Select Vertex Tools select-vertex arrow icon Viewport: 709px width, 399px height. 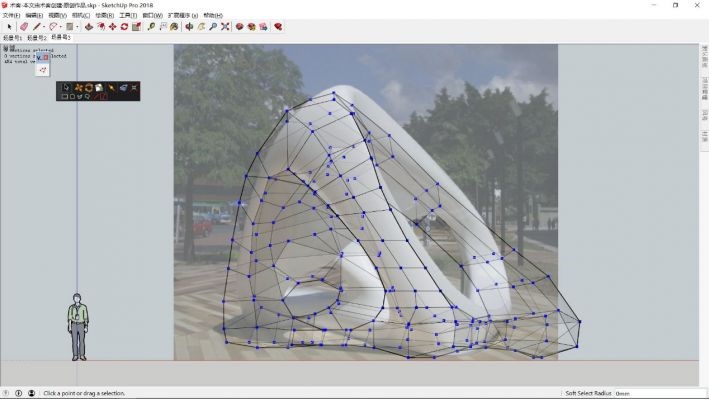(66, 87)
